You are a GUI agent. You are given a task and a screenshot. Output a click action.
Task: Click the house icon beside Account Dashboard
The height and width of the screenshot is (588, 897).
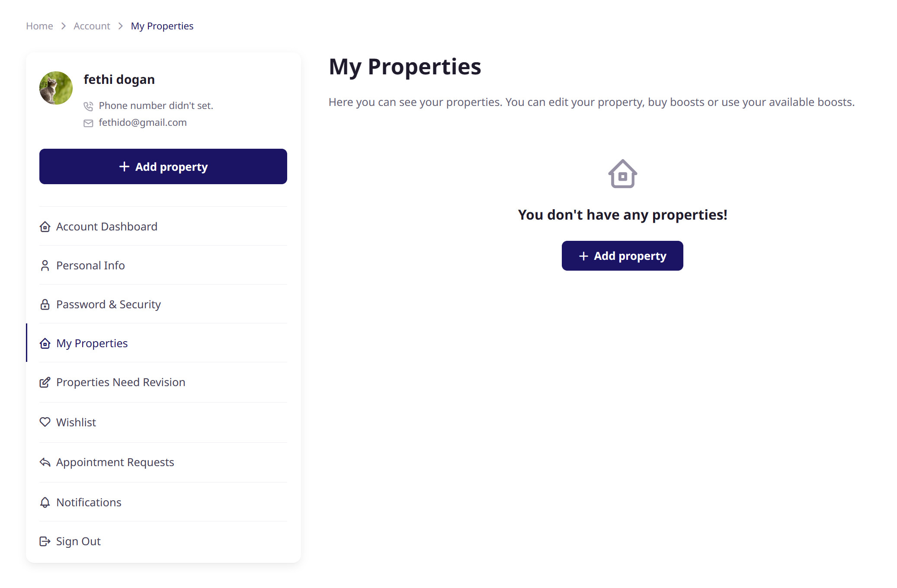[45, 227]
